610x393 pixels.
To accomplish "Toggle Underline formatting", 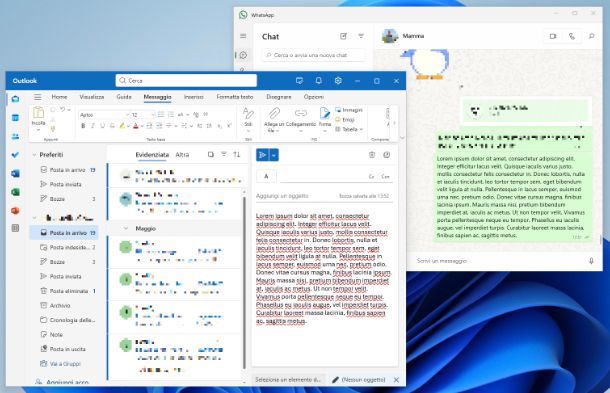I will pos(102,126).
